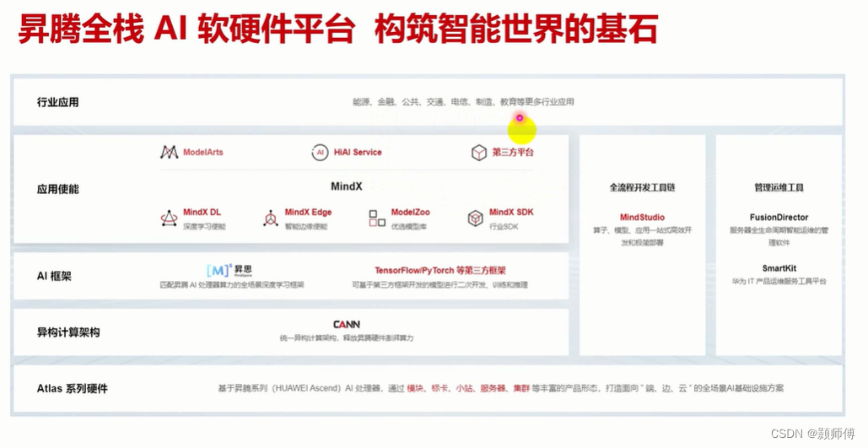
Task: Click the MindX SDK hexagon icon
Action: [x=476, y=219]
